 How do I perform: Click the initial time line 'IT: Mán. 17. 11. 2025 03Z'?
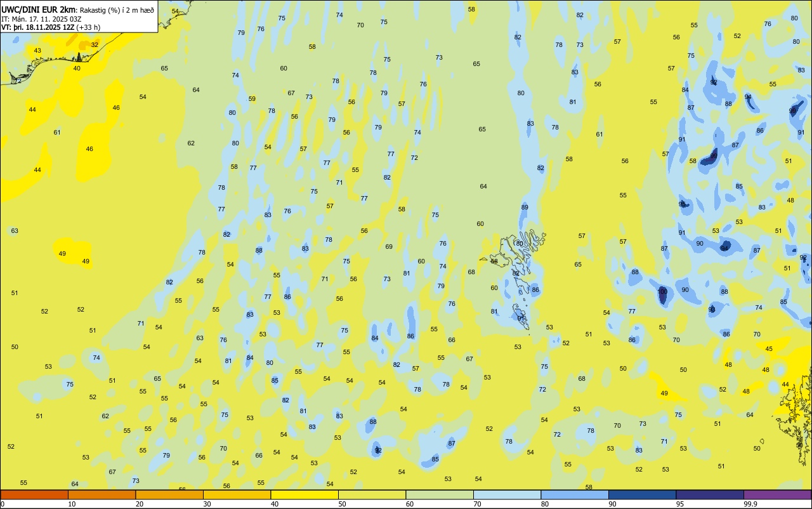[42, 19]
